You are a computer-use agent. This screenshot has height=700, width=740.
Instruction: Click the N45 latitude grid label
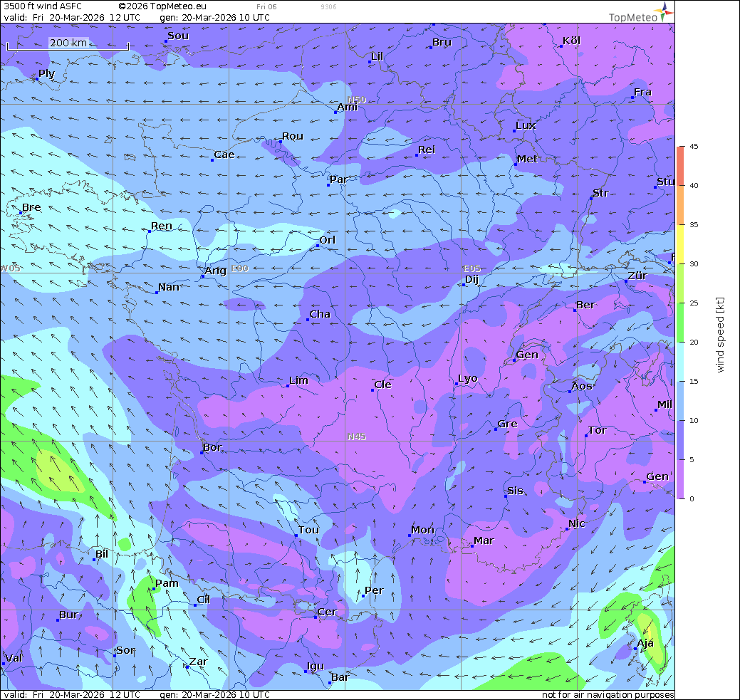tap(357, 437)
